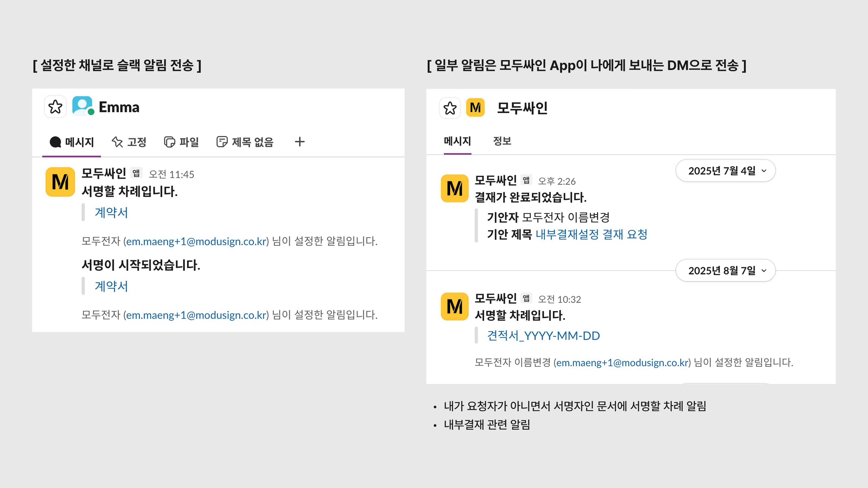This screenshot has width=868, height=488.
Task: Open Emma's profile avatar
Action: (83, 106)
